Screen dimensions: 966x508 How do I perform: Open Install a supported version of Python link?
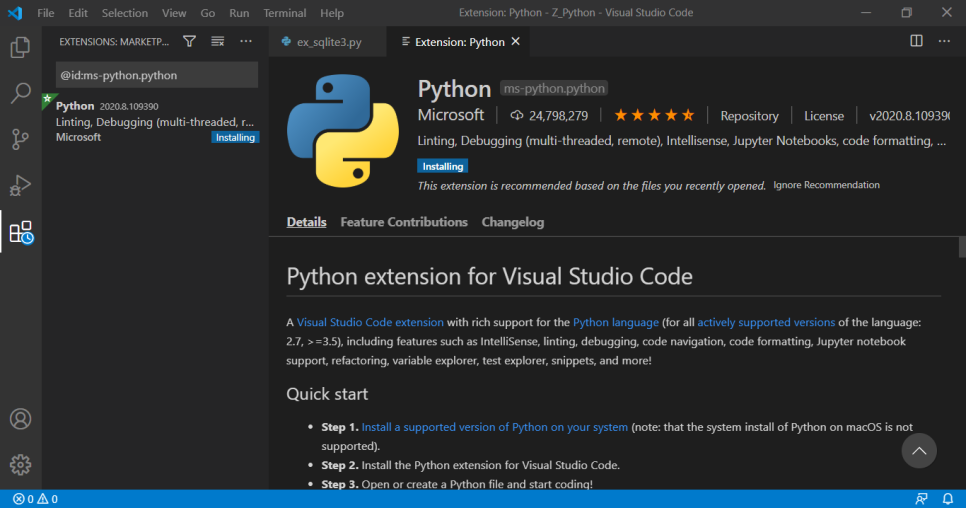click(x=495, y=427)
